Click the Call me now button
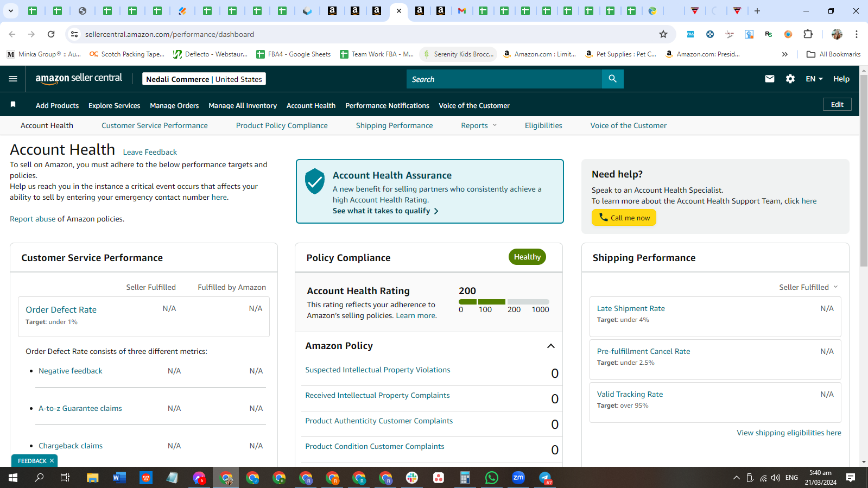The height and width of the screenshot is (488, 868). pos(624,218)
